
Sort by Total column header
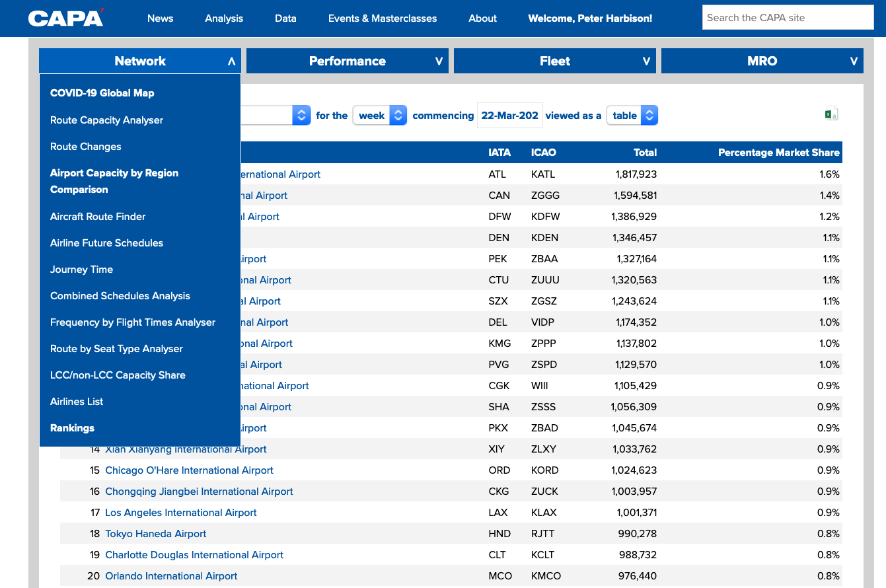pyautogui.click(x=645, y=152)
